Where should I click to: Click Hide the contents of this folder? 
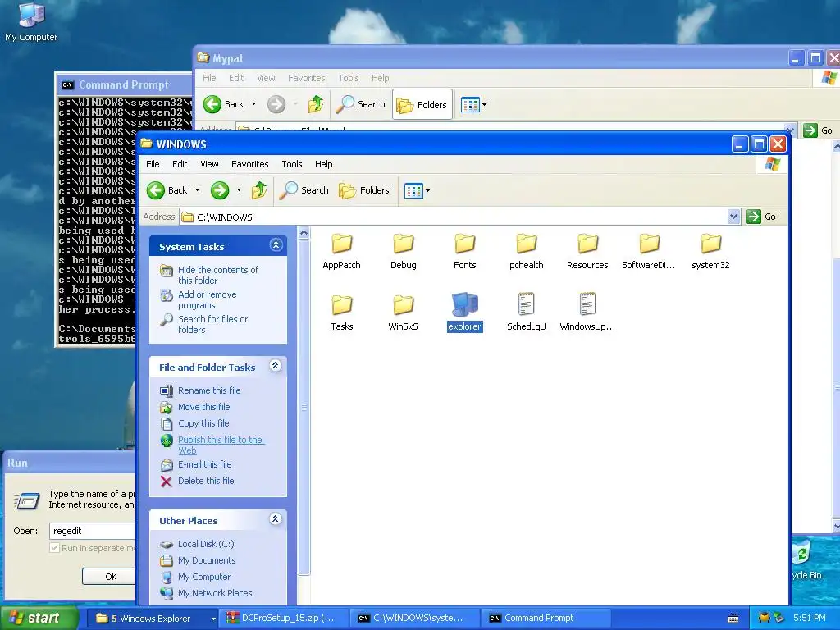[x=218, y=275]
